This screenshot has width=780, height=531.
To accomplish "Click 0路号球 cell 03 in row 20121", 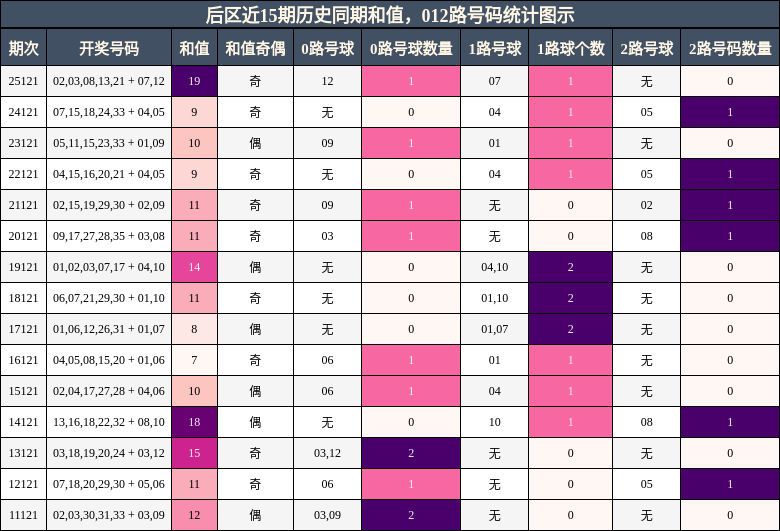I will 327,236.
